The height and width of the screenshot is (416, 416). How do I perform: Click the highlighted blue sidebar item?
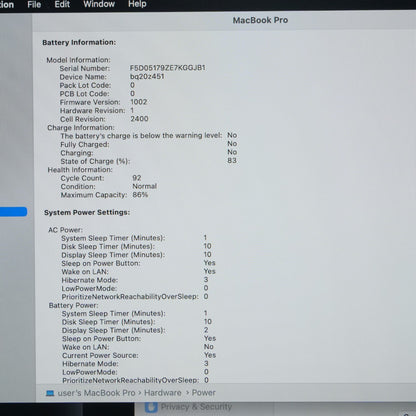pos(13,212)
